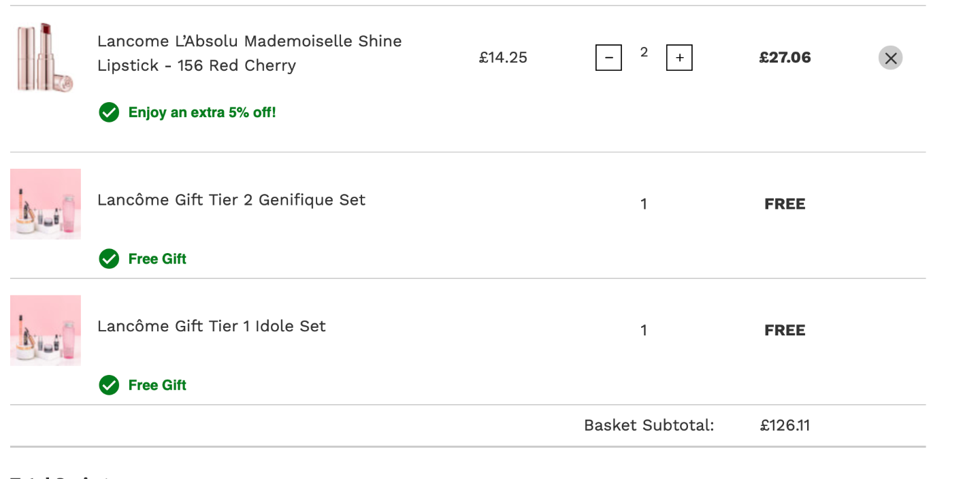Viewport: 980px width, 479px height.
Task: Click the Basket Subtotal amount £126.11
Action: pos(785,426)
